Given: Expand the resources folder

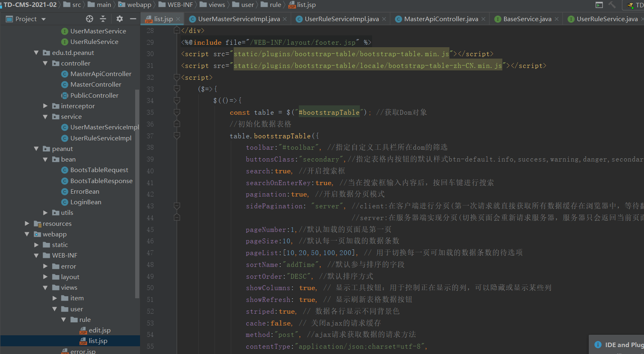Looking at the screenshot, I should 27,223.
